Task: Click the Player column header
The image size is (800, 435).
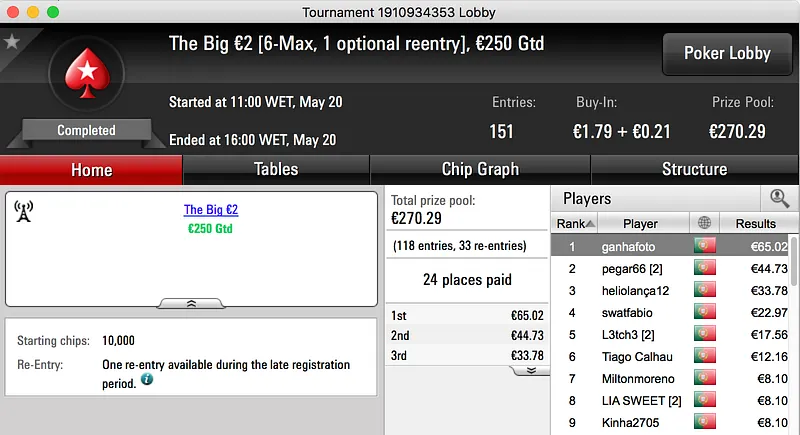Action: pos(640,224)
